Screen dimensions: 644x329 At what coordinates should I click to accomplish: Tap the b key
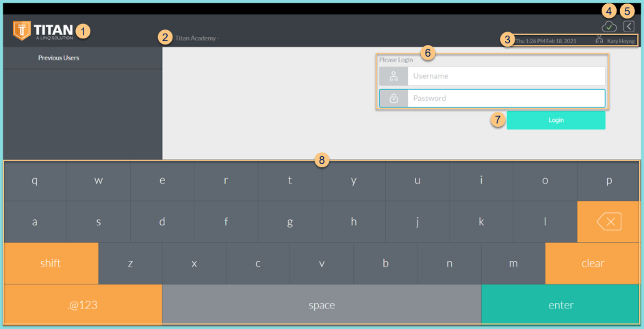pos(385,263)
